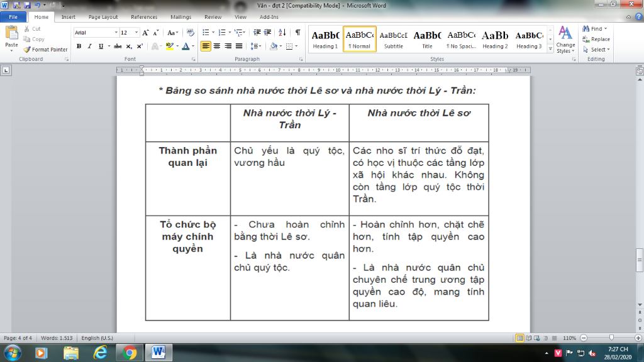Apply the yellow text highlight color
The height and width of the screenshot is (362, 644).
(170, 46)
